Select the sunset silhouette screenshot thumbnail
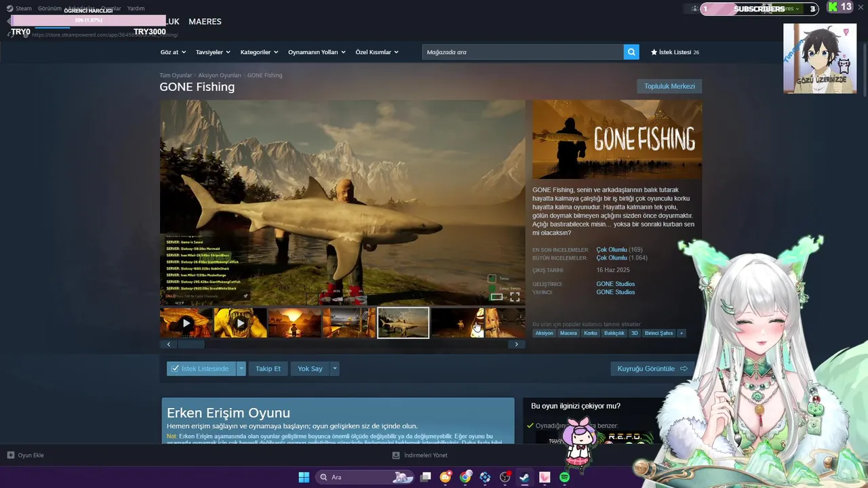Screen dimensions: 868x488 (x=295, y=323)
